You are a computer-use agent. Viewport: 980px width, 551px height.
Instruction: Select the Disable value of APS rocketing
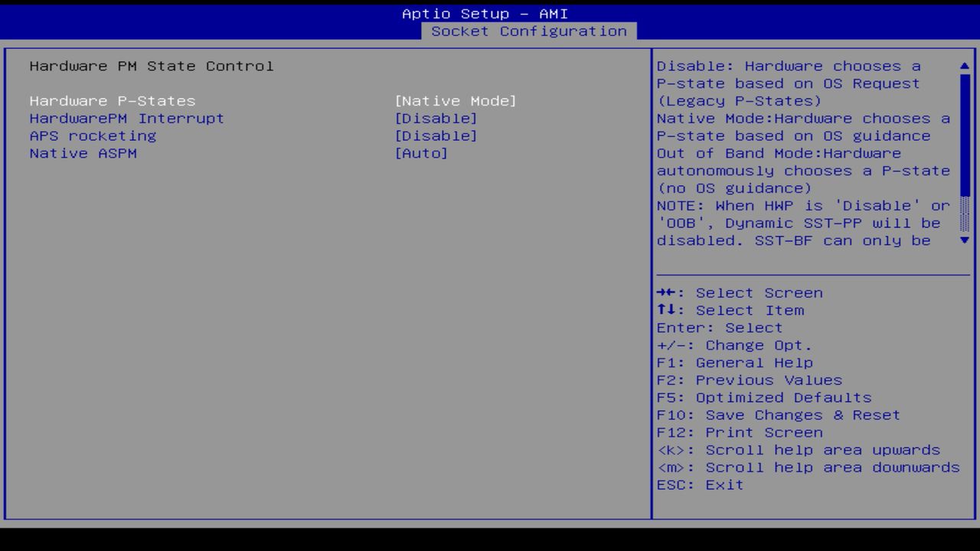coord(438,135)
